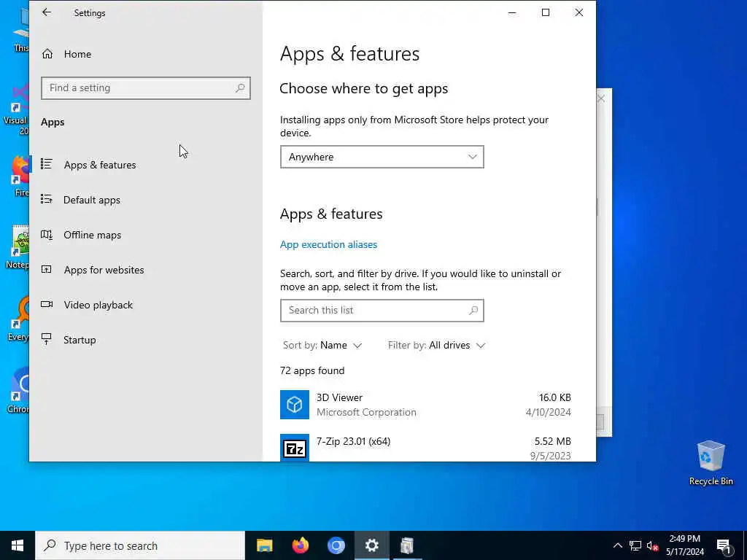747x560 pixels.
Task: Click the network tray icon
Action: coord(635,545)
